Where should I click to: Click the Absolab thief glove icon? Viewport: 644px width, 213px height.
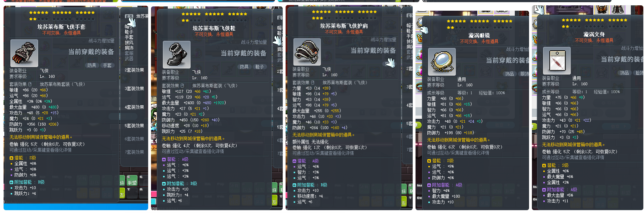tap(24, 53)
